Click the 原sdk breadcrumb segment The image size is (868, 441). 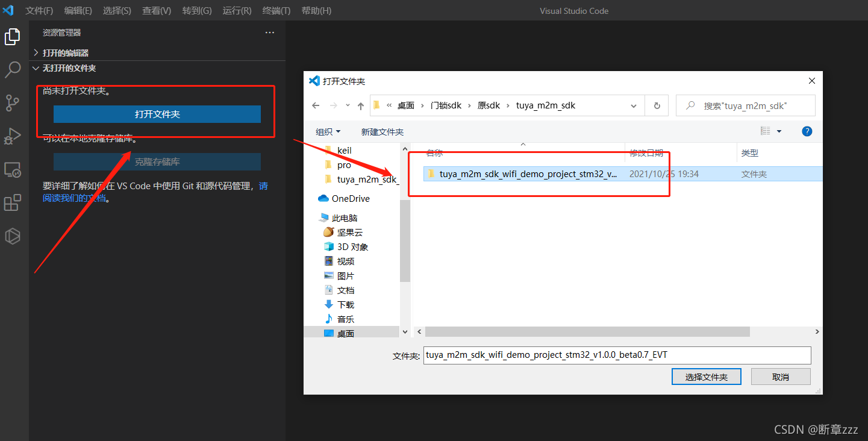(489, 105)
